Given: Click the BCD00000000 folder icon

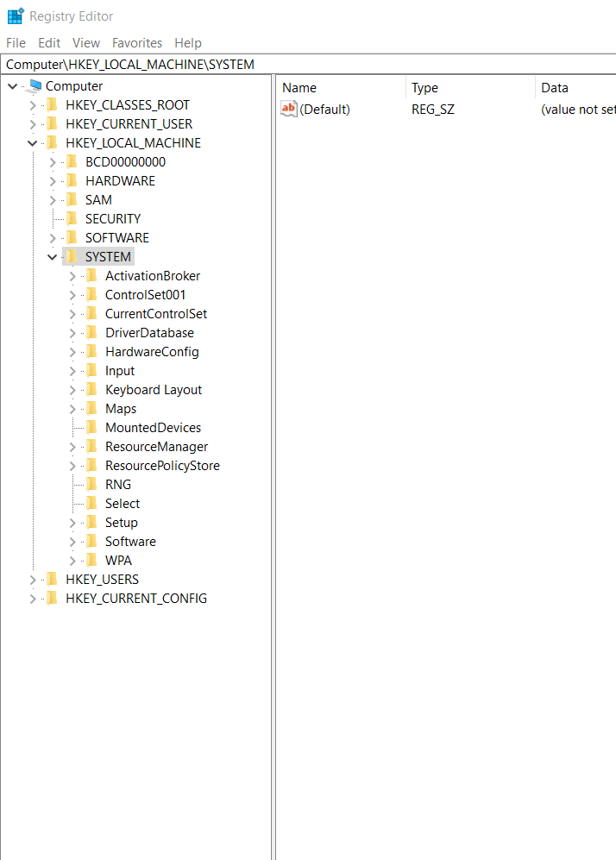Looking at the screenshot, I should tap(72, 162).
